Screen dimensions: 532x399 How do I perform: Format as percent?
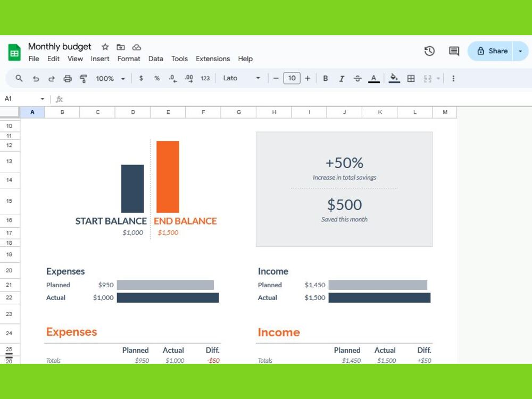(x=157, y=78)
